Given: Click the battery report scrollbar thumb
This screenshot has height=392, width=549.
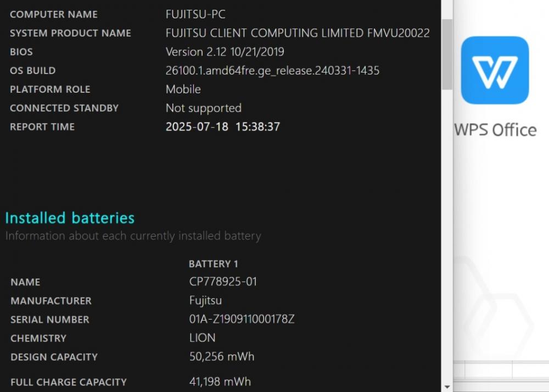Looking at the screenshot, I should coord(447,54).
